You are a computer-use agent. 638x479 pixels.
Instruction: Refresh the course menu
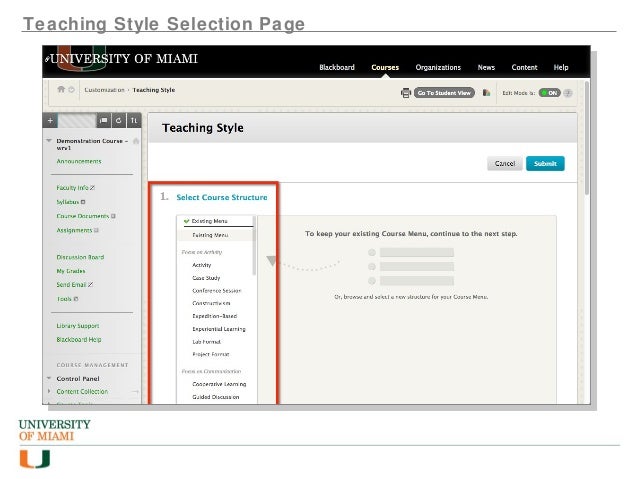[x=118, y=120]
